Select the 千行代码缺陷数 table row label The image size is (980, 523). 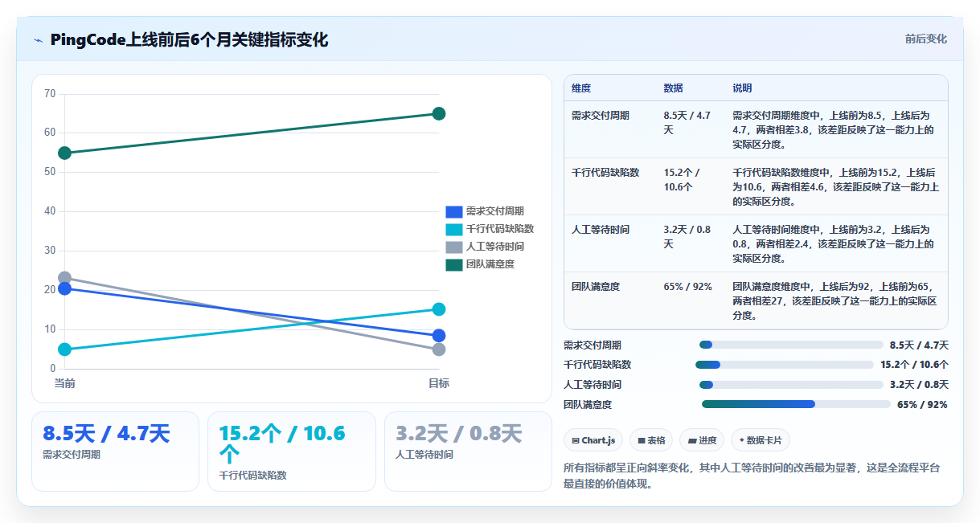[x=605, y=173]
